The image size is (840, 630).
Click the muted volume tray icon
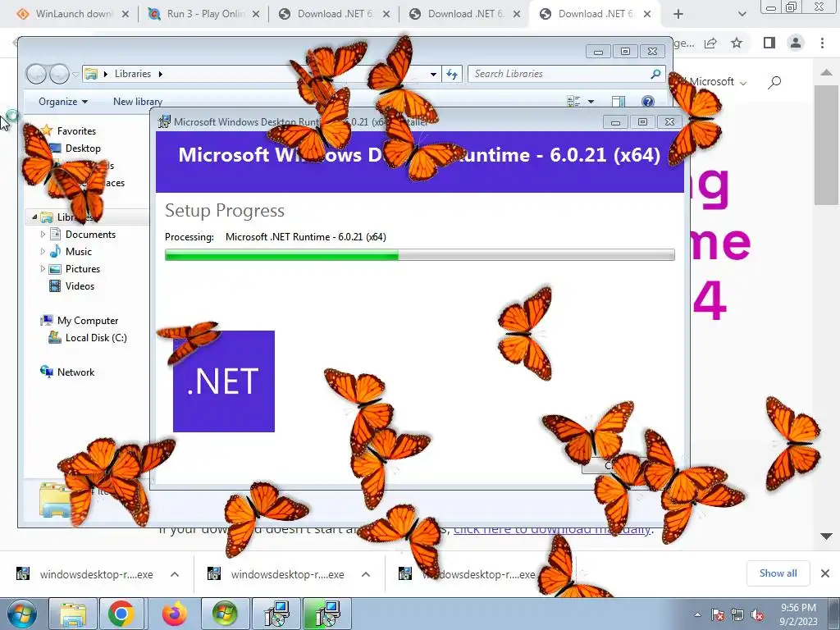click(x=757, y=614)
